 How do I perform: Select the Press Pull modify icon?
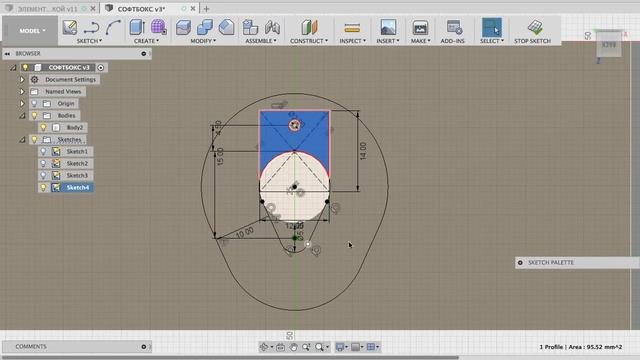click(183, 27)
